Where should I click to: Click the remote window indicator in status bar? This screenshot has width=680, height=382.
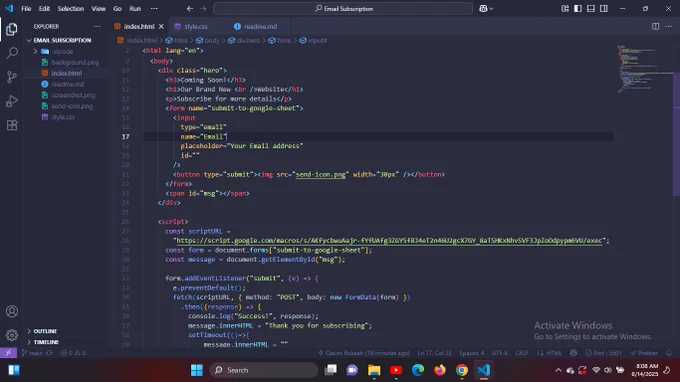(8, 353)
